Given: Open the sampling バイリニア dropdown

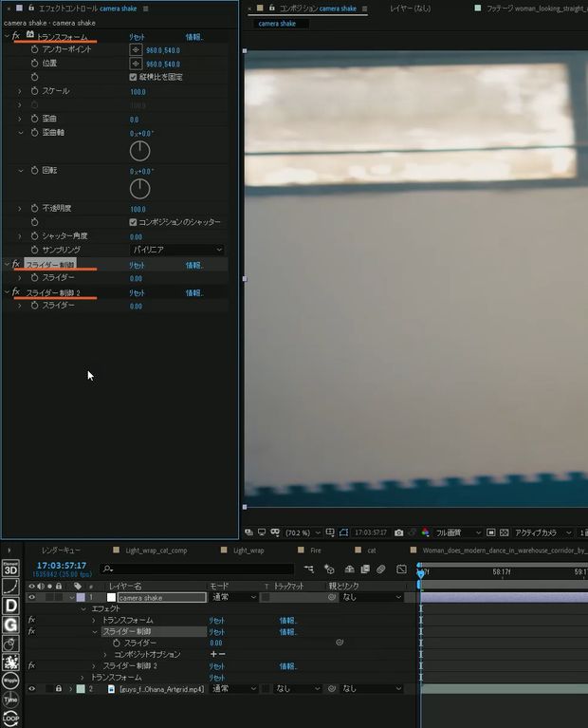Looking at the screenshot, I should [176, 250].
